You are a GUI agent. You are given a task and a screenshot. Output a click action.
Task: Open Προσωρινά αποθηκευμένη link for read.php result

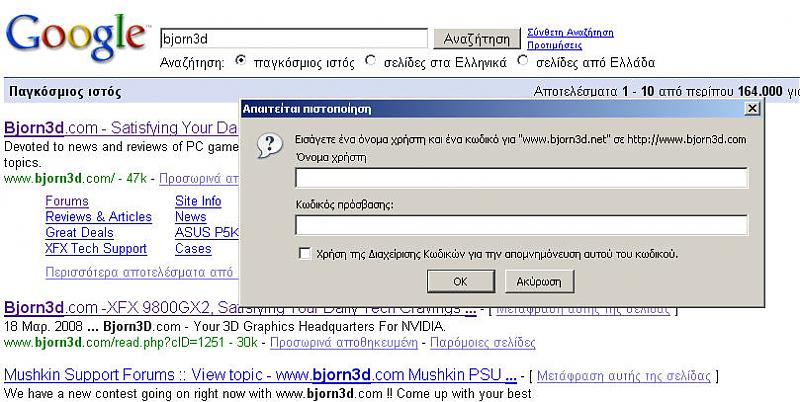point(343,342)
